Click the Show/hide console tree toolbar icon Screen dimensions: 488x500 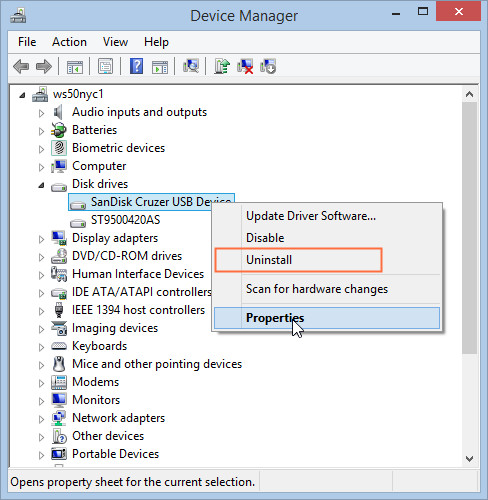click(75, 67)
